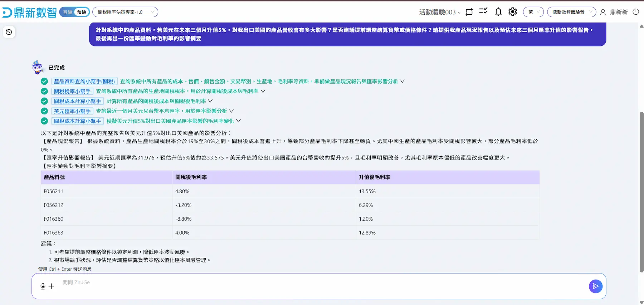Open the 關稅匯率決策專家-1.0 dropdown
This screenshot has width=644, height=305.
125,12
